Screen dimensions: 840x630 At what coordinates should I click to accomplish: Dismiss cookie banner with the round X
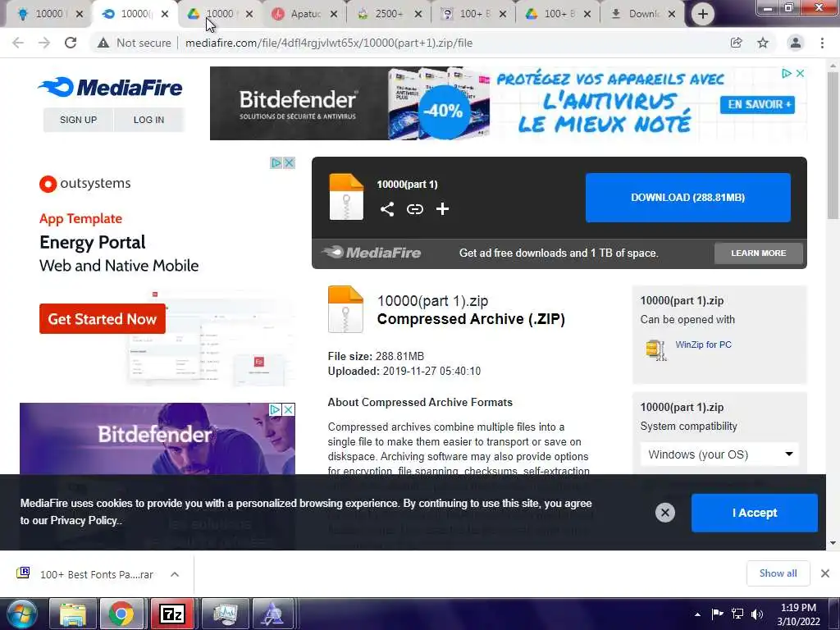664,513
